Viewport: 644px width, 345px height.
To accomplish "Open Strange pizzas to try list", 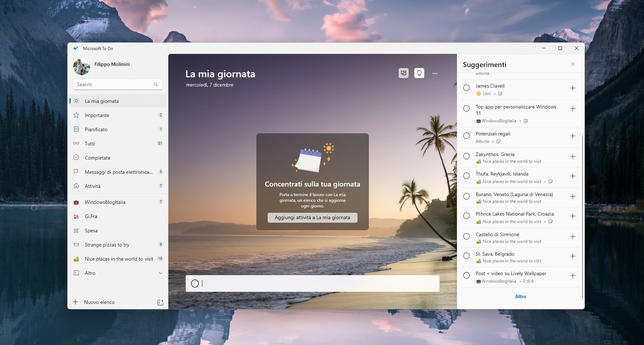I will [118, 245].
